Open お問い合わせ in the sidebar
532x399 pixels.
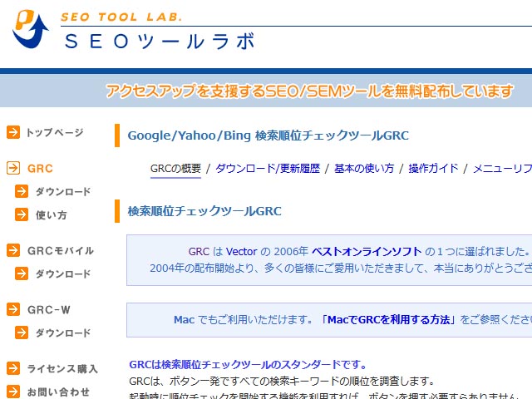click(58, 392)
